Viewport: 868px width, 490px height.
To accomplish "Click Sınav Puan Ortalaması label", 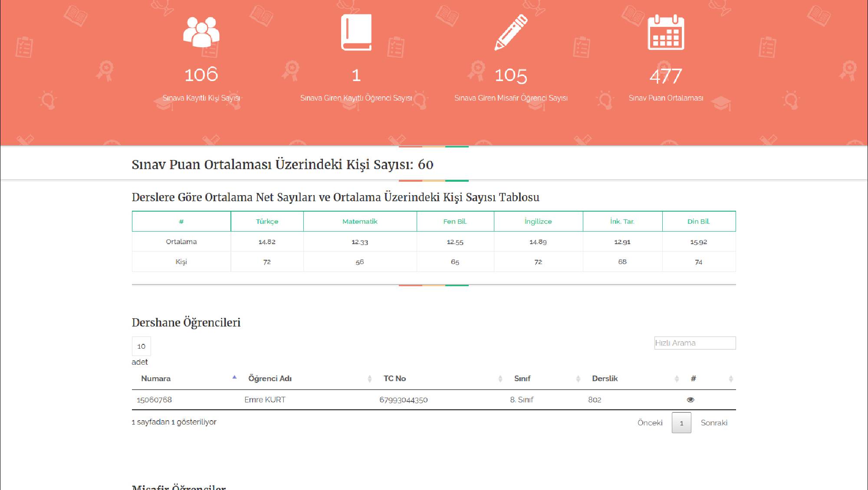I will pyautogui.click(x=666, y=98).
